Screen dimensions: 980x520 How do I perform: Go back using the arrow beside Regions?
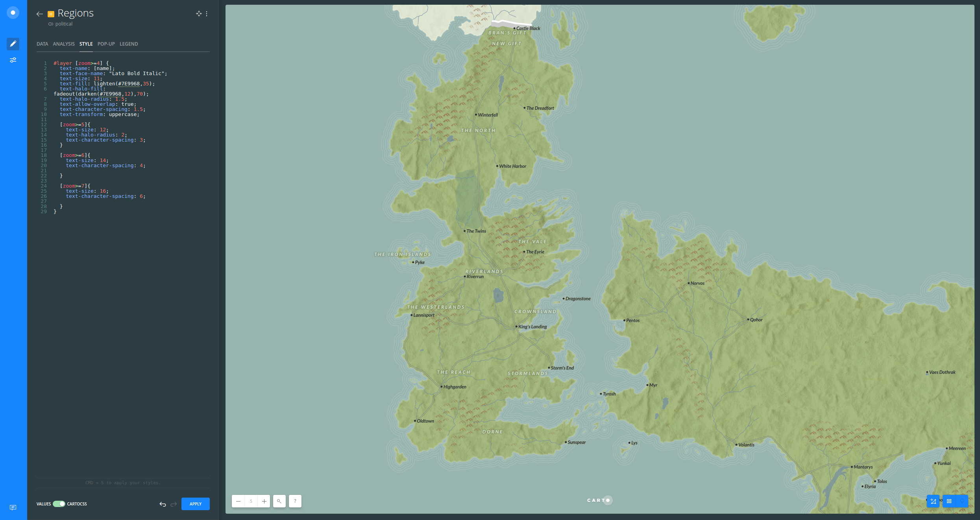pos(39,14)
